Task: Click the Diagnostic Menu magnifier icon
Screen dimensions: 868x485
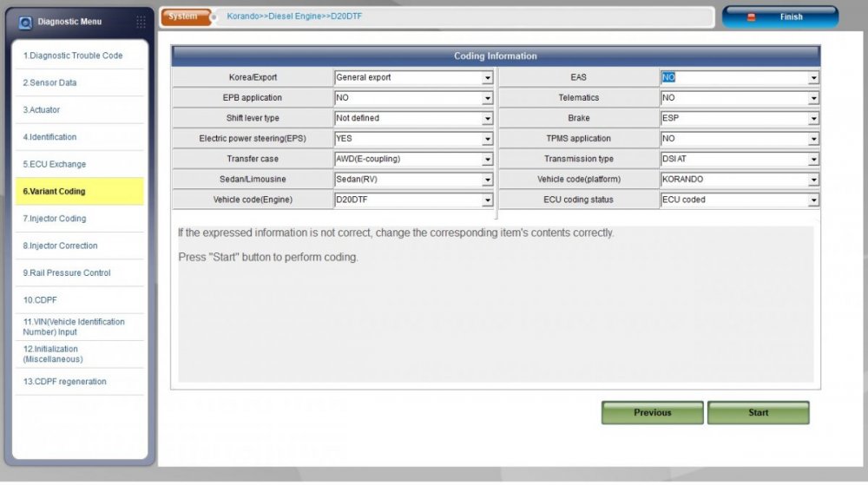Action: (x=25, y=23)
